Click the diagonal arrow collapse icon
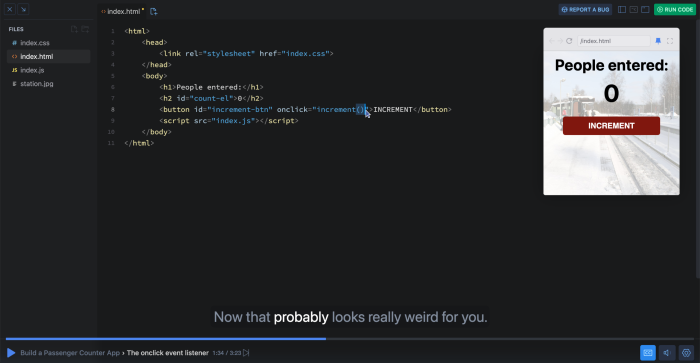 click(23, 9)
